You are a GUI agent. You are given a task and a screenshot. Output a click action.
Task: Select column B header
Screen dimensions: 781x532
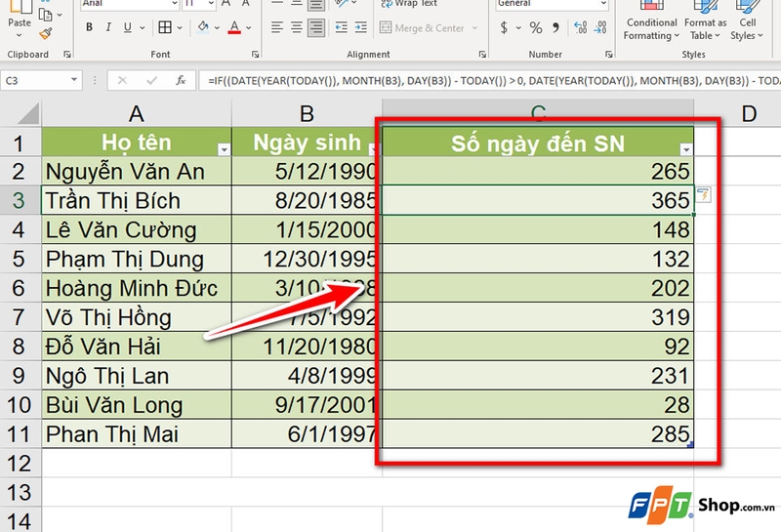[x=307, y=113]
